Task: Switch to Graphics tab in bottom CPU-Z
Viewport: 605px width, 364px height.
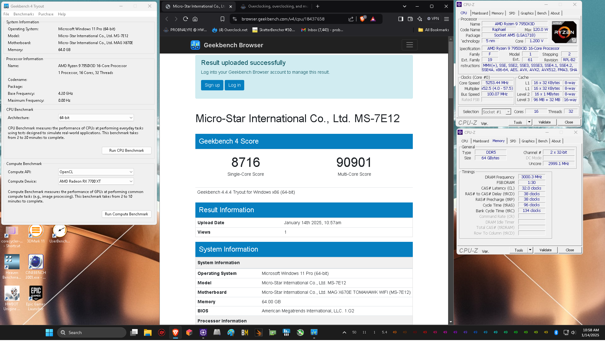Action: click(x=528, y=141)
